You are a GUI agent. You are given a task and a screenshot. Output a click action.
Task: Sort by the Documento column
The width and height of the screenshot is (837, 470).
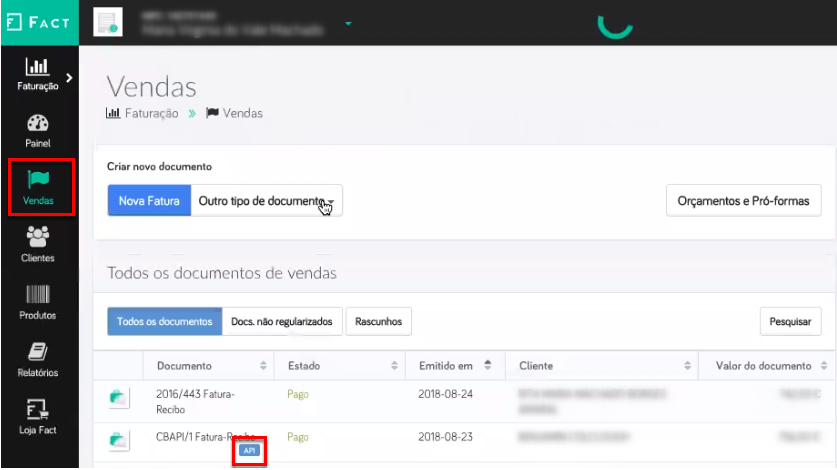tap(207, 365)
